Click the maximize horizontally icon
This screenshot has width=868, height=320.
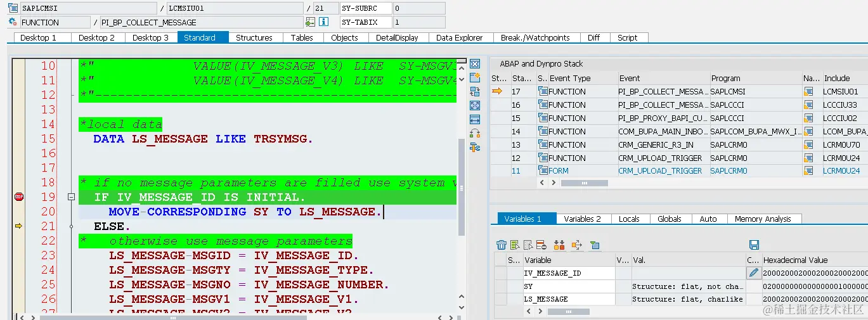(x=475, y=119)
